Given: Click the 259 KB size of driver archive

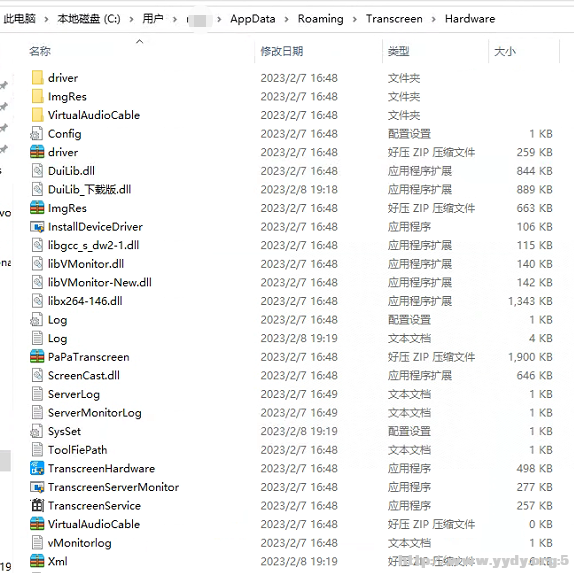Looking at the screenshot, I should tap(534, 152).
